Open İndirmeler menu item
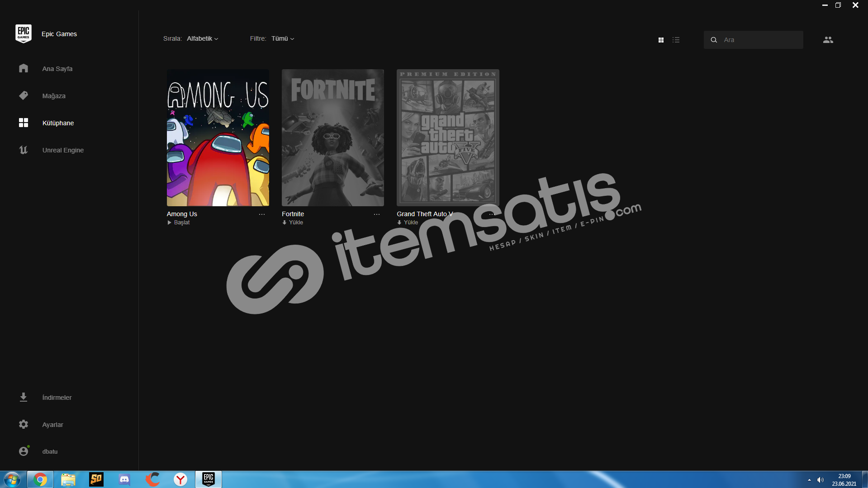 (57, 398)
